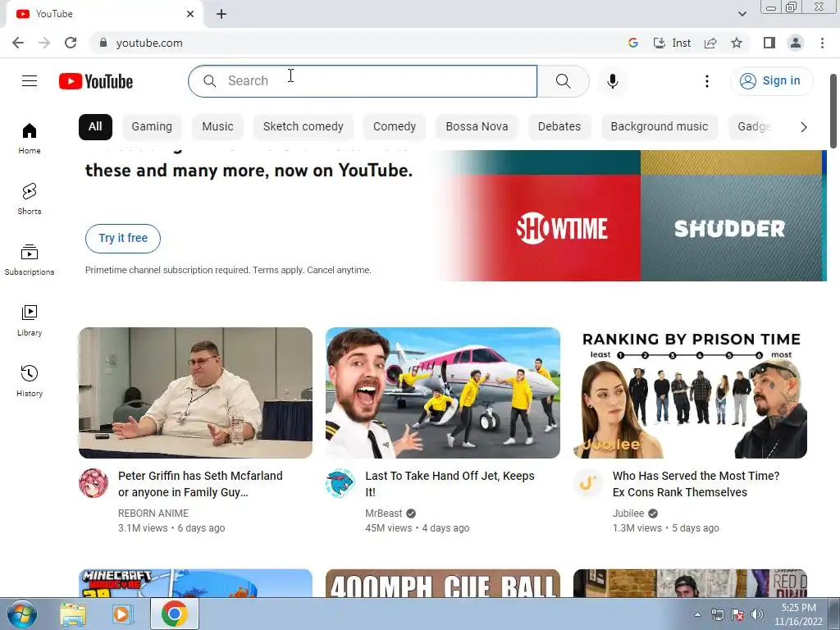This screenshot has width=840, height=630.
Task: Select the Background music chip
Action: [660, 127]
